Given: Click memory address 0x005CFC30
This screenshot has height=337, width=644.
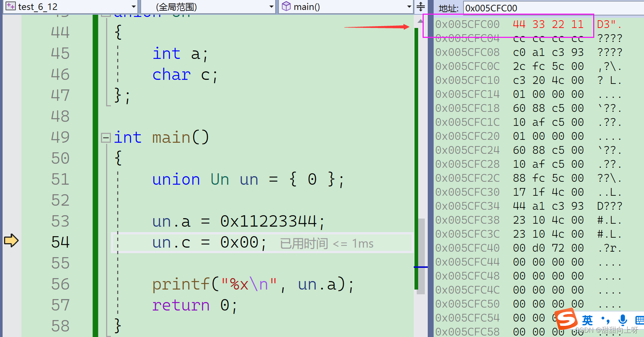Looking at the screenshot, I should click(x=467, y=192).
